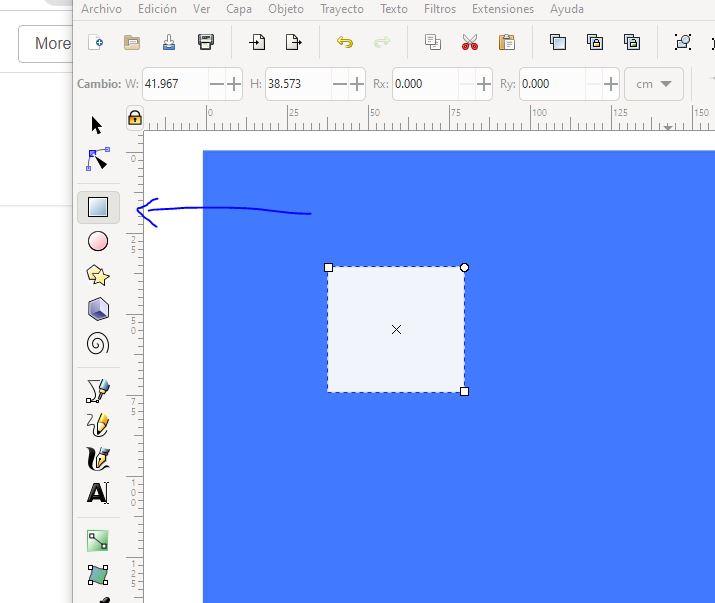The width and height of the screenshot is (715, 603).
Task: Open the cm units dropdown
Action: (x=654, y=84)
